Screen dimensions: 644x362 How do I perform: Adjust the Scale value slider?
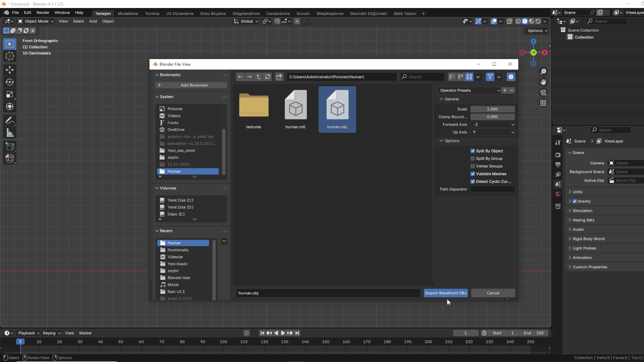[x=492, y=109]
